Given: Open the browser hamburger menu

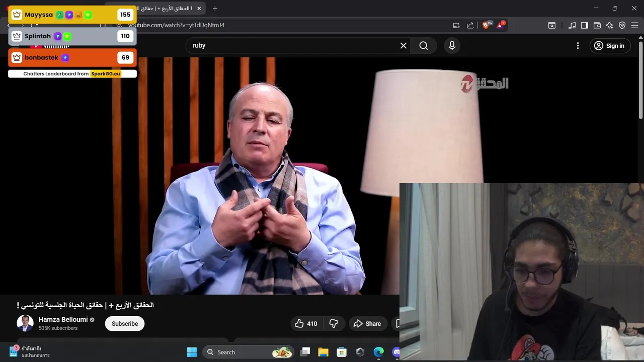Looking at the screenshot, I should click(635, 25).
